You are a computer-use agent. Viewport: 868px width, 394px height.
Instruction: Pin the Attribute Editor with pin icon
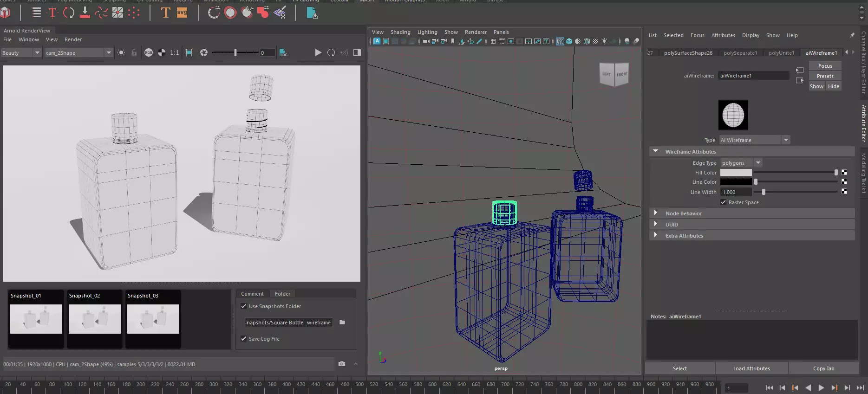(852, 35)
